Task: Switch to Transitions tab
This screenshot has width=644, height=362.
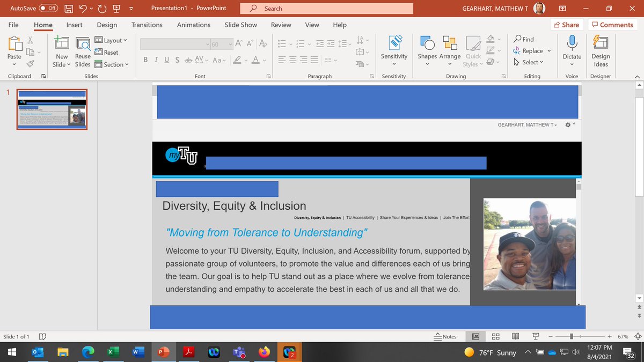Action: [x=147, y=25]
